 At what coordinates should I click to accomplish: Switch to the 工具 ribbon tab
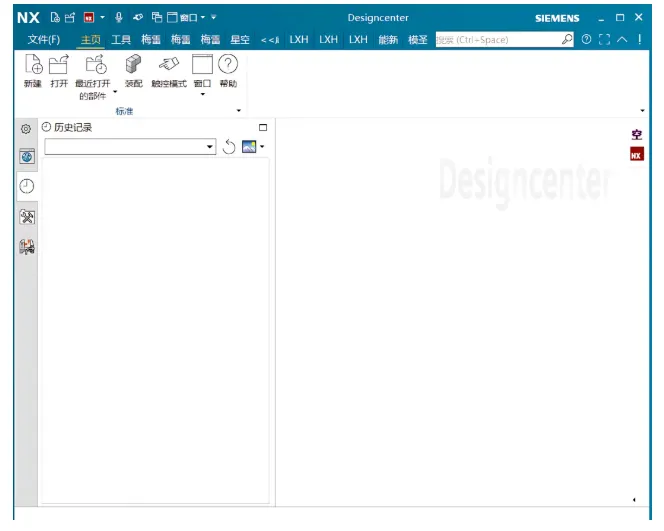click(121, 40)
